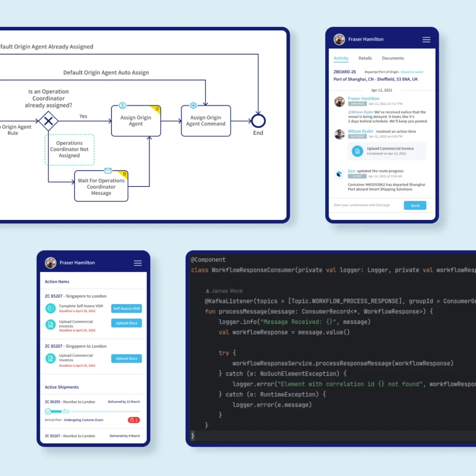Screen dimensions: 476x476
Task: Click the Self Assess VGM button
Action: (126, 309)
